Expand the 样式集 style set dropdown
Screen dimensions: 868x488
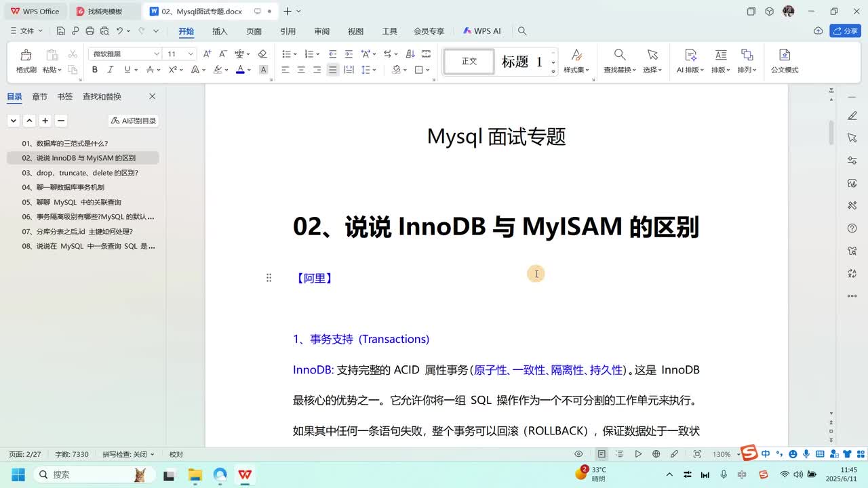tap(576, 70)
